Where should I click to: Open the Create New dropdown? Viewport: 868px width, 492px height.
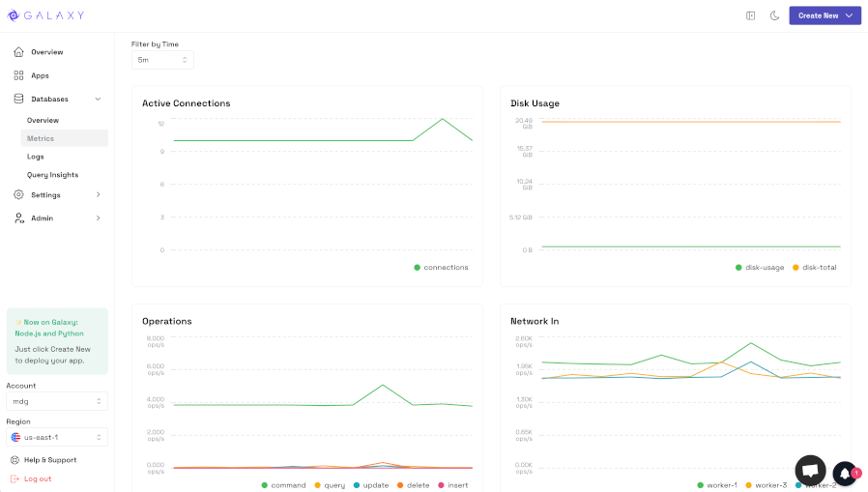(825, 15)
